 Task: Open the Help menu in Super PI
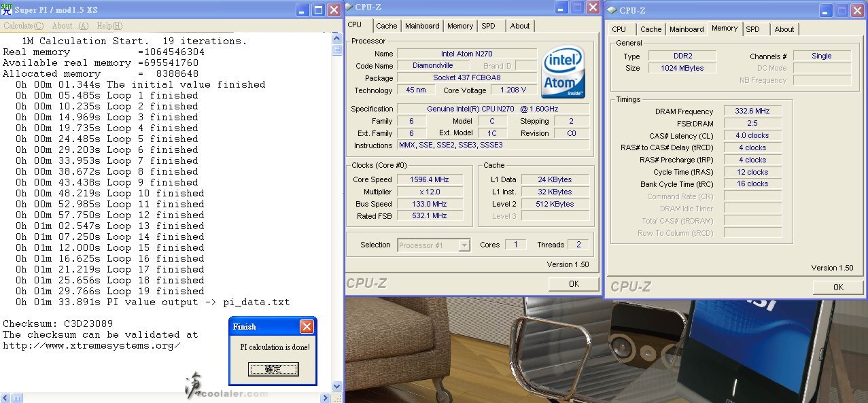tap(109, 26)
